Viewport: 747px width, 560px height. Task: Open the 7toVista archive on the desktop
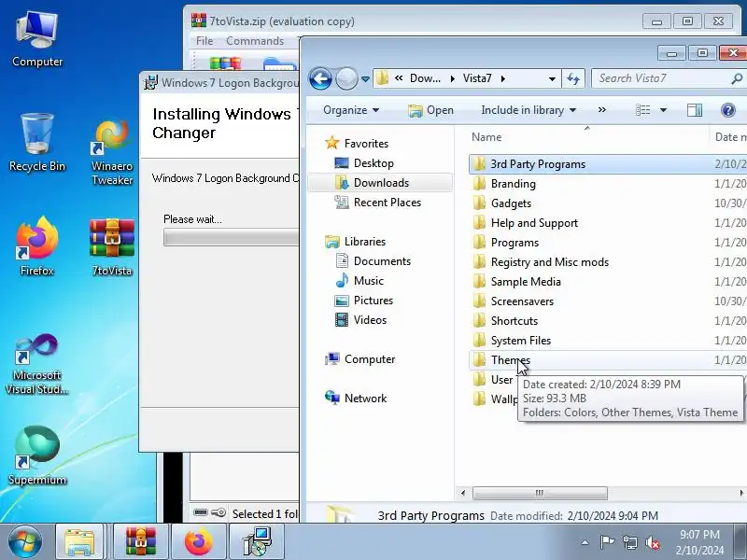[x=112, y=247]
